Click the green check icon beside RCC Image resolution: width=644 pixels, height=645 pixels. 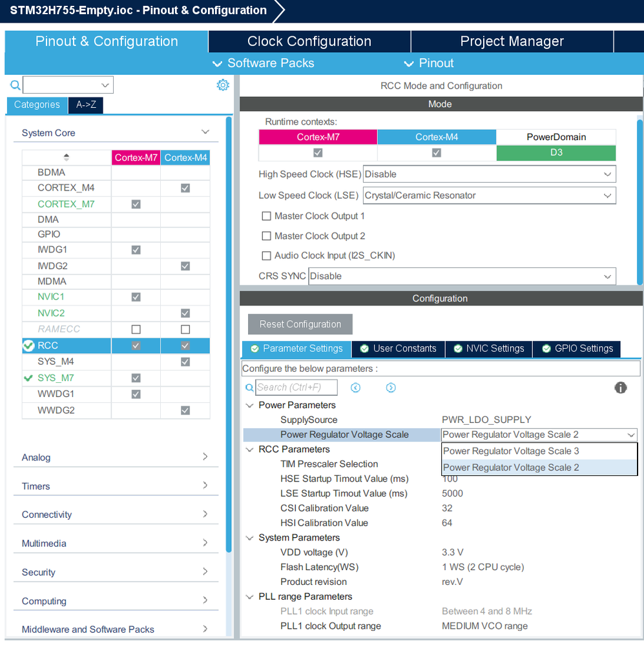coord(28,345)
